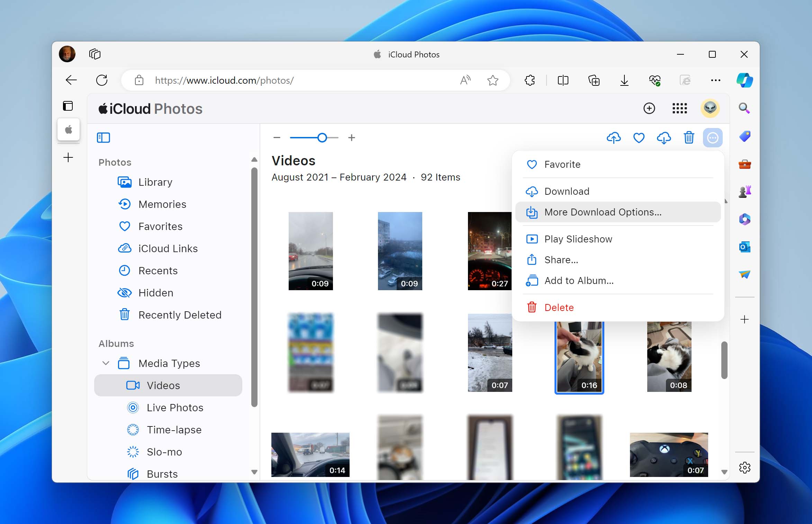Choose Favorite from the context menu
Viewport: 812px width, 524px height.
pos(618,164)
